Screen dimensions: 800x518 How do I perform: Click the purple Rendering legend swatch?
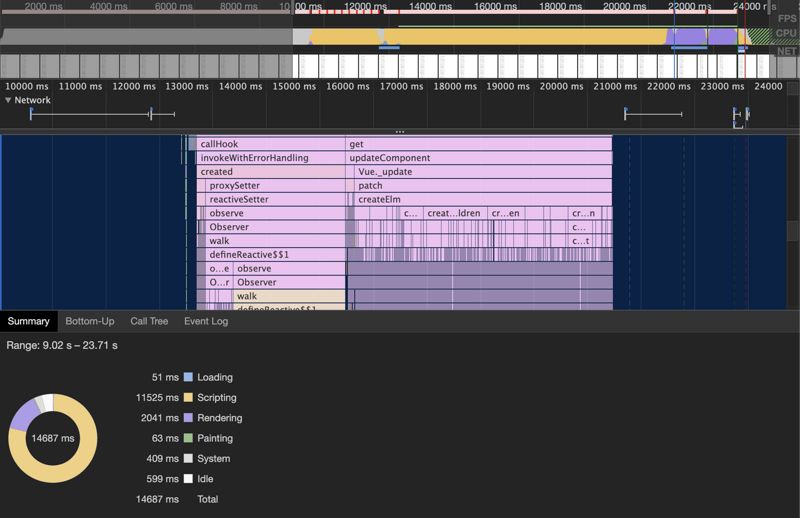188,418
